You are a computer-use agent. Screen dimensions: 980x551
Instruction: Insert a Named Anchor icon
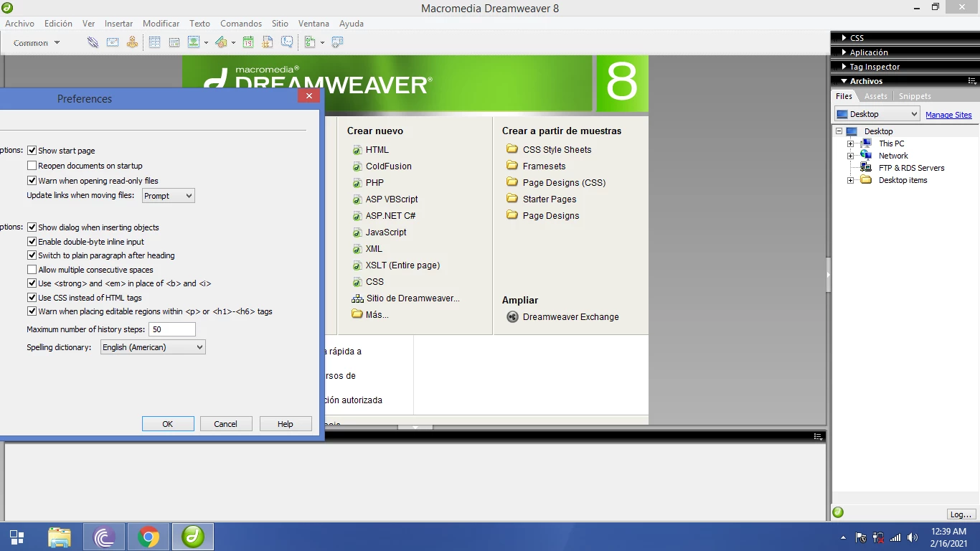(132, 42)
